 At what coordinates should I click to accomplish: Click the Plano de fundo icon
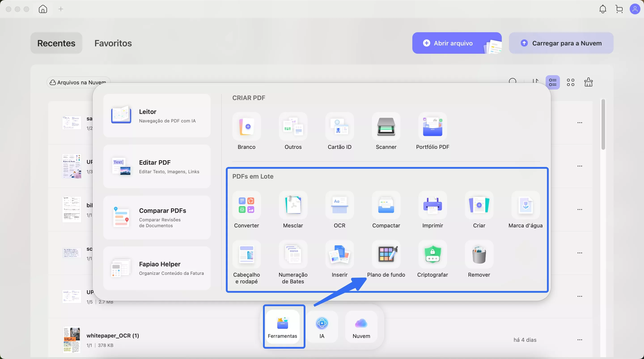coord(386,254)
